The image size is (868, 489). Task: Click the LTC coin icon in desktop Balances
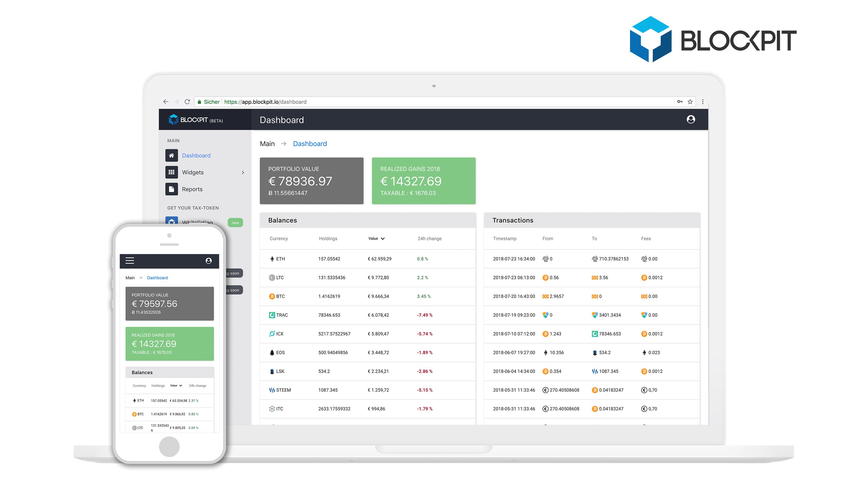(272, 278)
